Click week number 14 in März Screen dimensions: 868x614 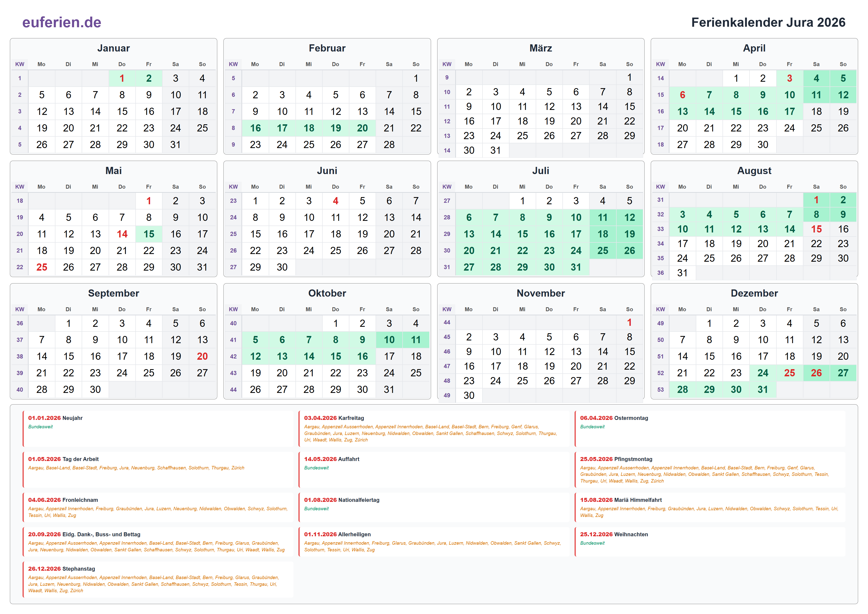[447, 150]
